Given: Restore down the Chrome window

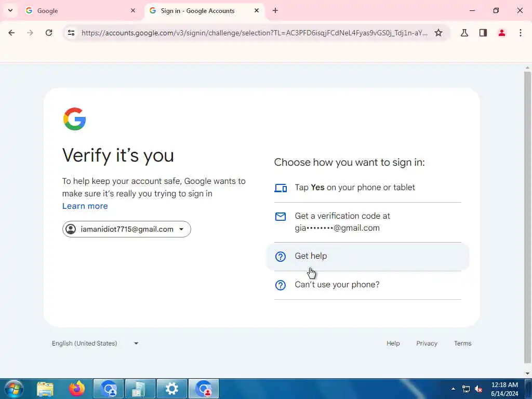Looking at the screenshot, I should [496, 10].
